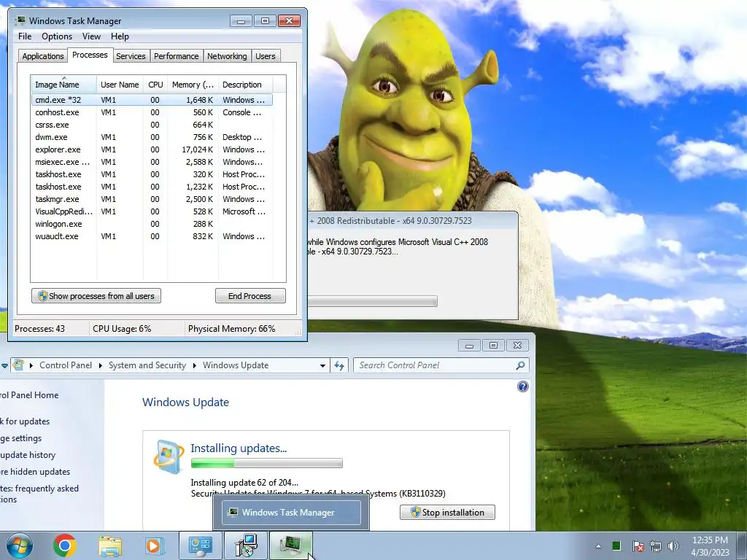Open Help menu in Task Manager
747x560 pixels.
[x=120, y=36]
